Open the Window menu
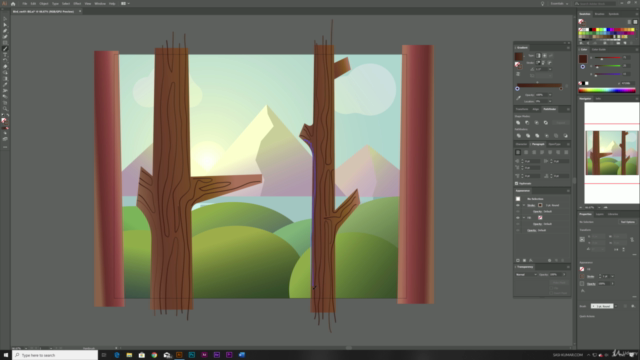 pos(100,4)
